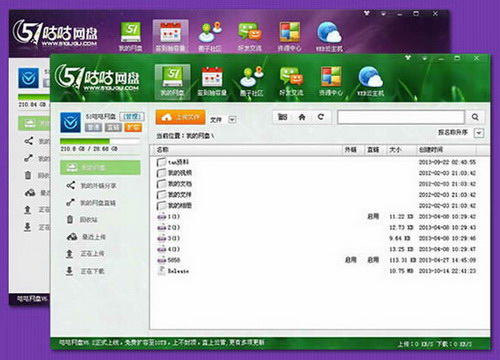The width and height of the screenshot is (500, 360).
Task: Click the second gray button under account name
Action: coord(113,127)
